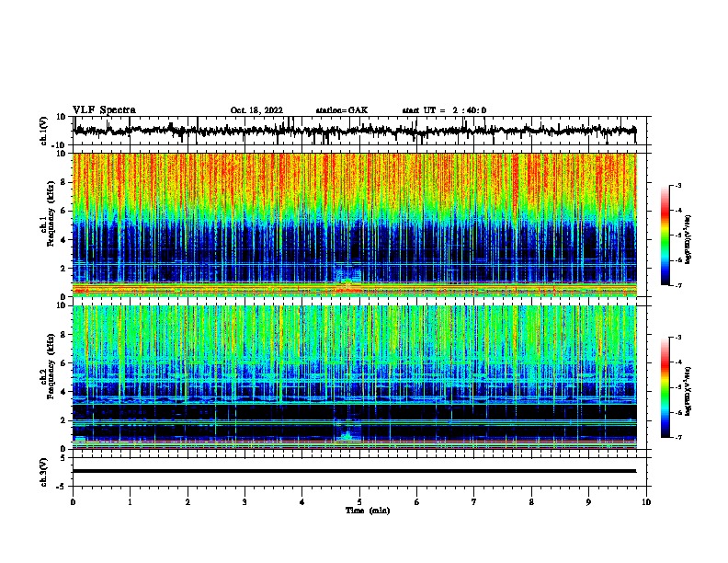Select the date text "Oct. 18, 2022"
The image size is (728, 563).
[256, 110]
